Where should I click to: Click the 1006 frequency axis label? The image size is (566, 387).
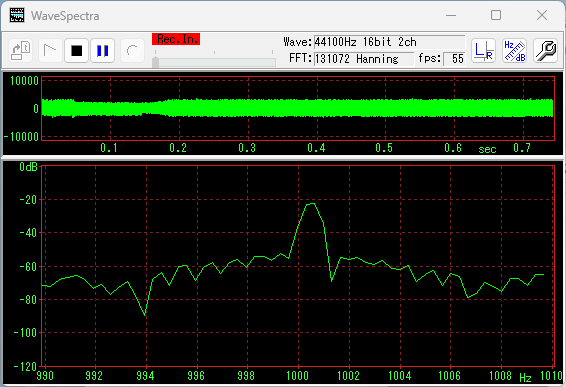click(449, 376)
